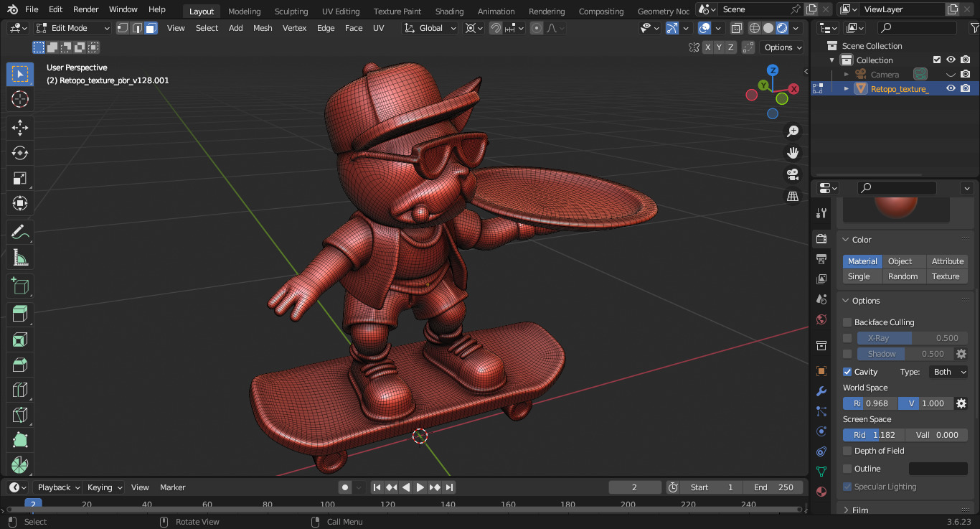This screenshot has width=980, height=529.
Task: Select the Loop Cut tool
Action: (20, 390)
